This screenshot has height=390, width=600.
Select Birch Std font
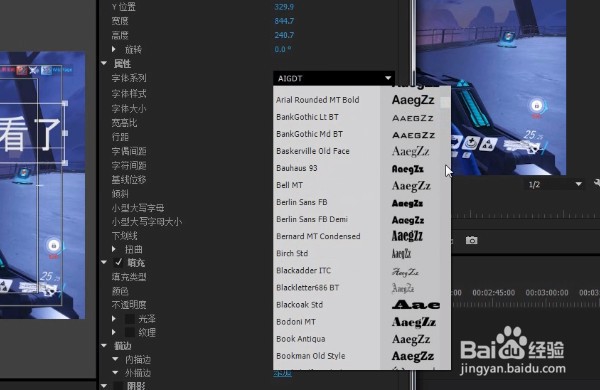pos(292,253)
